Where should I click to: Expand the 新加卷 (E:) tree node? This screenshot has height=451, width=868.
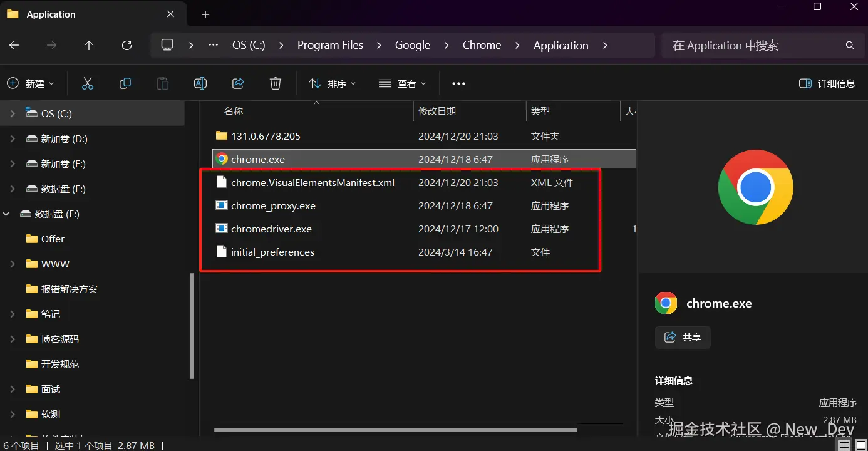[13, 163]
